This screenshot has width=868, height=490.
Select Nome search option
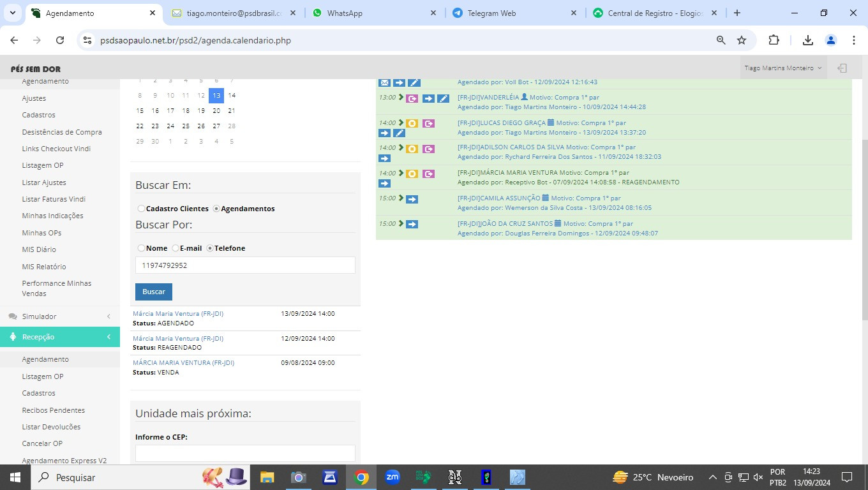coord(141,248)
